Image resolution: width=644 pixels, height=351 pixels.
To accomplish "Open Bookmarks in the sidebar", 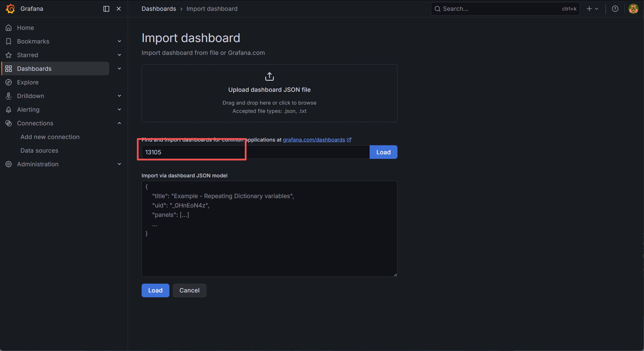I will click(x=33, y=41).
